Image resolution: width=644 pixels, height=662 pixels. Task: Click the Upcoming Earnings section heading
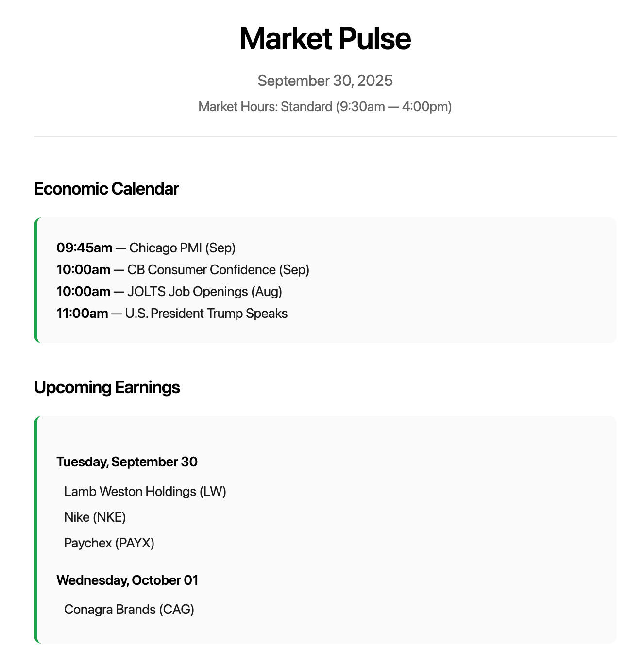point(107,387)
